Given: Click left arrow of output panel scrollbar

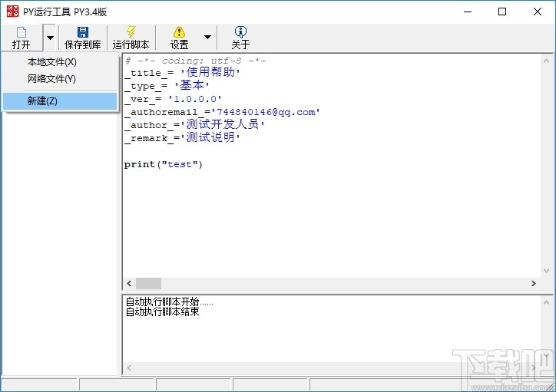Looking at the screenshot, I should pos(129,368).
